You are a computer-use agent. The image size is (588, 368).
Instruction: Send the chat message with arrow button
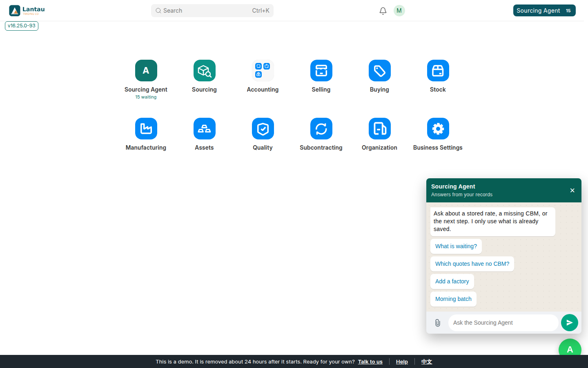(569, 323)
